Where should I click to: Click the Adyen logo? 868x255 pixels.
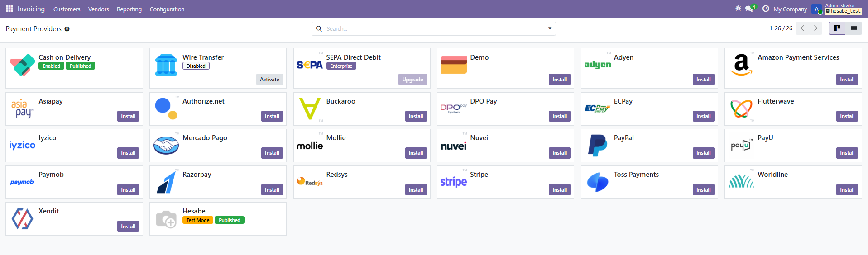[598, 65]
